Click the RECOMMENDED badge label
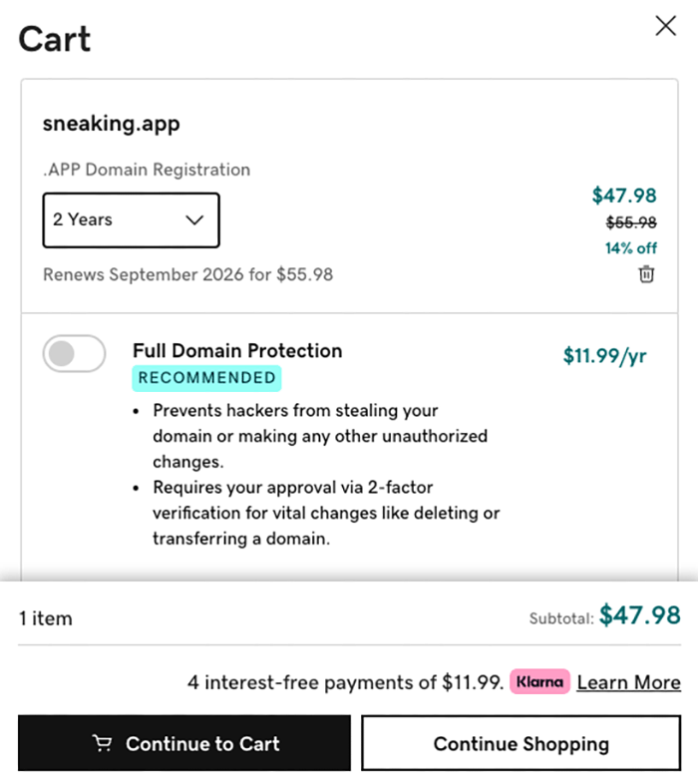This screenshot has height=784, width=698. click(x=207, y=378)
